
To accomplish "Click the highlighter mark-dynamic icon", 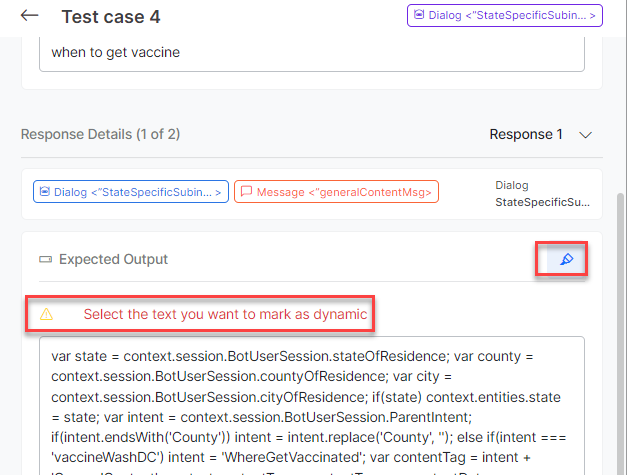I will 566,259.
